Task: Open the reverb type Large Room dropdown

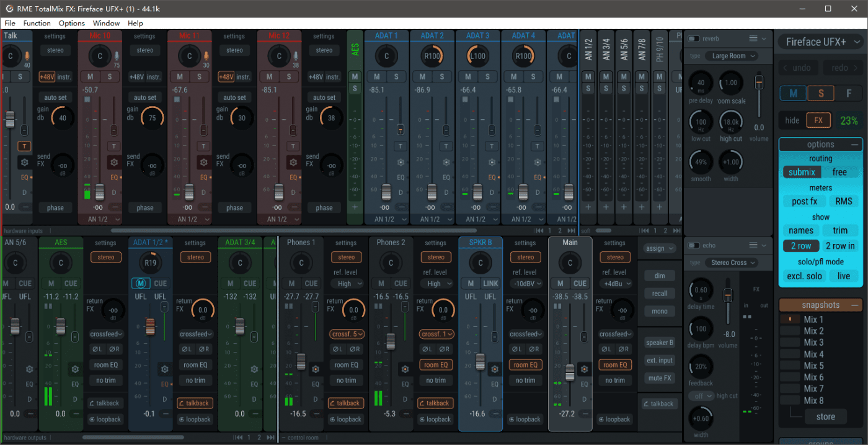Action: pos(734,56)
